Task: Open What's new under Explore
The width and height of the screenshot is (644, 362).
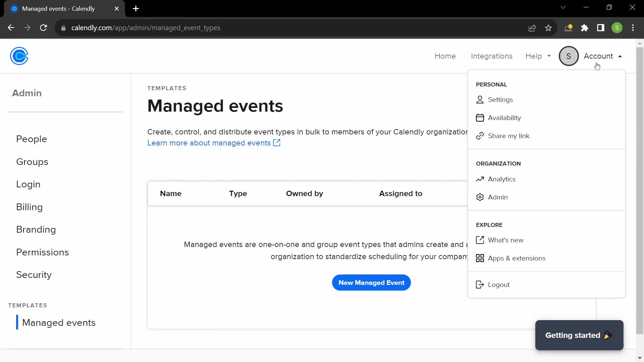Action: point(546,240)
